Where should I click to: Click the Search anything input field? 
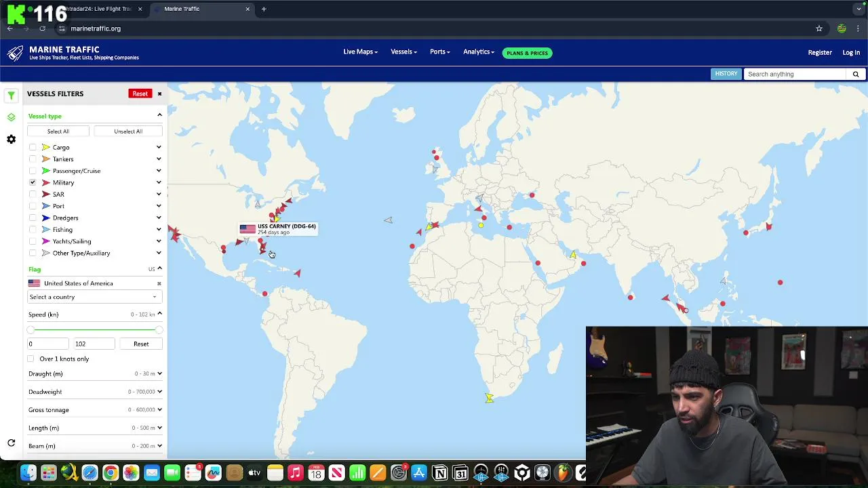click(796, 74)
